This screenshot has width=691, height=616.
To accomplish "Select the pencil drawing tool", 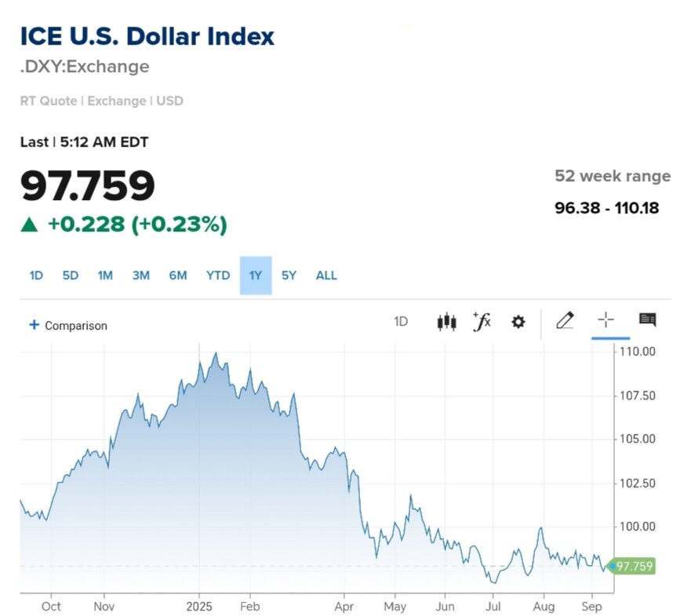I will click(x=565, y=320).
